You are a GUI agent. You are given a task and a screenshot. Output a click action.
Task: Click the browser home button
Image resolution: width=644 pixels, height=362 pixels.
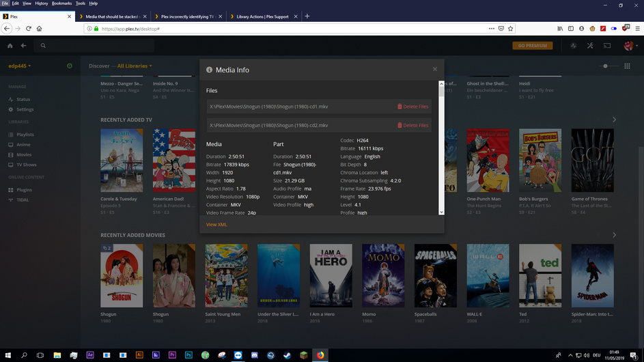pos(40,29)
